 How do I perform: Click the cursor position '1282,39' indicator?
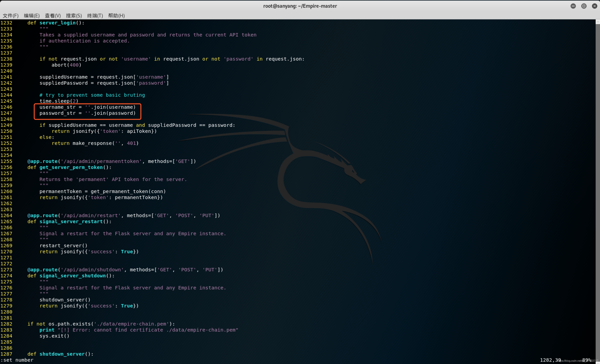(550, 360)
